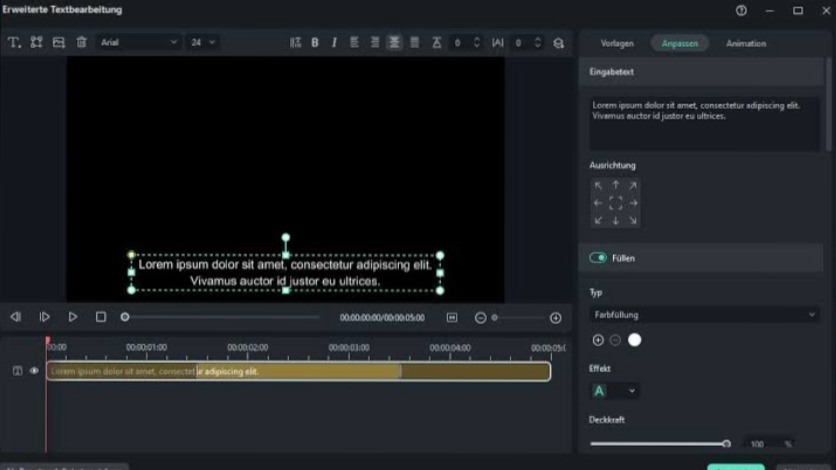Open the font size 24 dropdown
Image resolution: width=836 pixels, height=470 pixels.
coord(203,43)
